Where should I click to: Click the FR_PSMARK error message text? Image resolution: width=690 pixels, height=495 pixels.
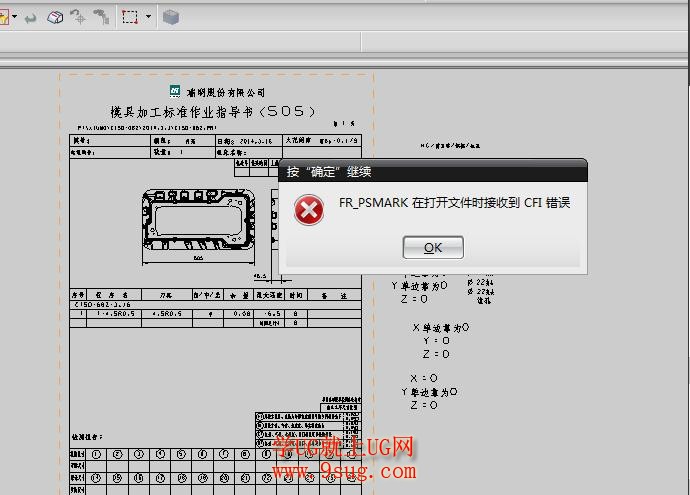point(455,202)
